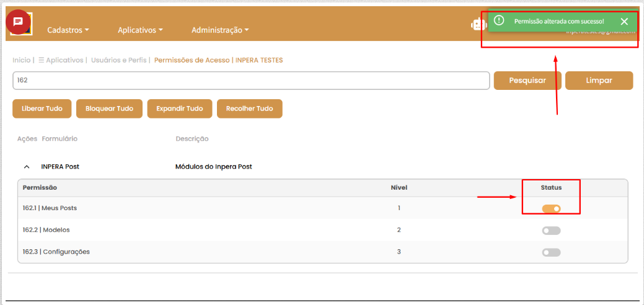
Task: Click the Nível column header
Action: 399,187
